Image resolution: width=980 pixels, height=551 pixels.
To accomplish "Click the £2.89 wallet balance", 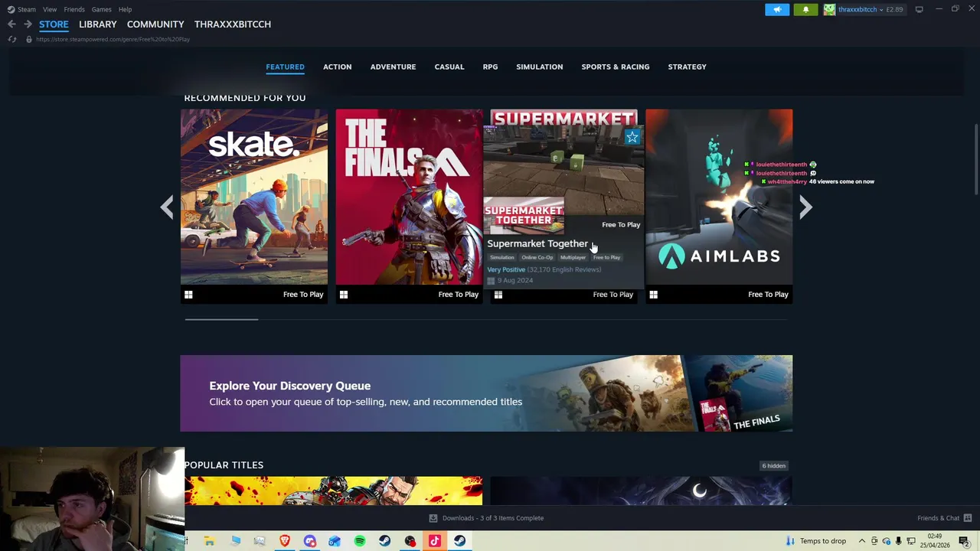I will pos(894,9).
